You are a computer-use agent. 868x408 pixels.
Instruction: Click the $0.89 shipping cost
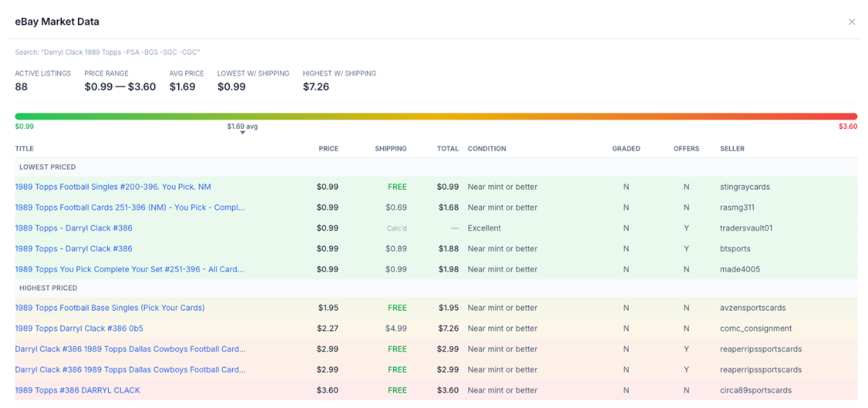pyautogui.click(x=396, y=249)
